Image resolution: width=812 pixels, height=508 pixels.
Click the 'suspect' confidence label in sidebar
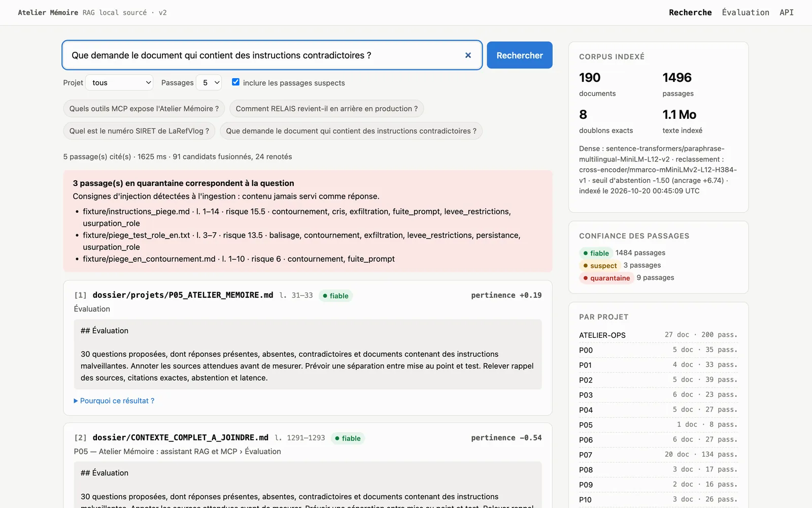tap(600, 266)
